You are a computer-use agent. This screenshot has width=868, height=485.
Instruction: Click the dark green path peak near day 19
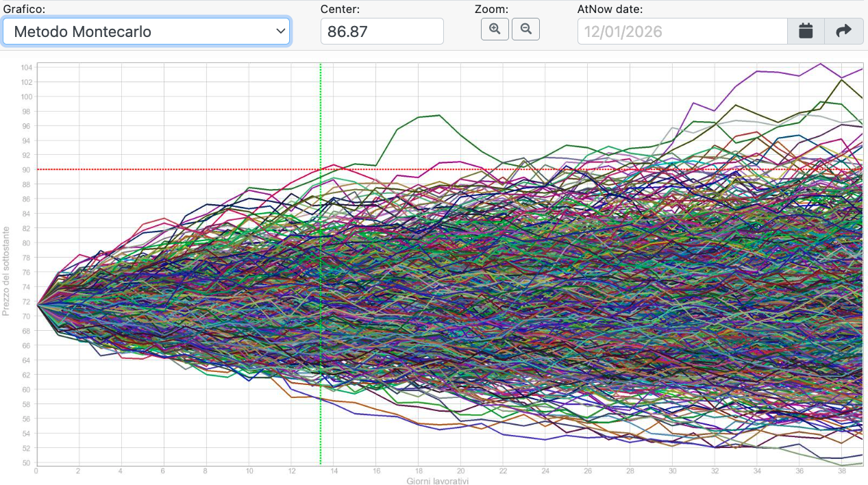click(x=438, y=115)
